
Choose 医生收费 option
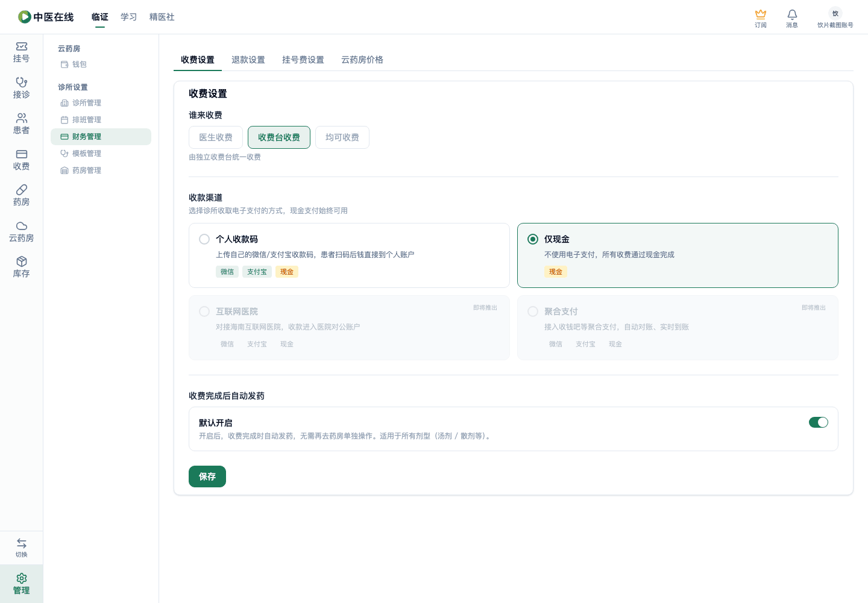(x=216, y=137)
